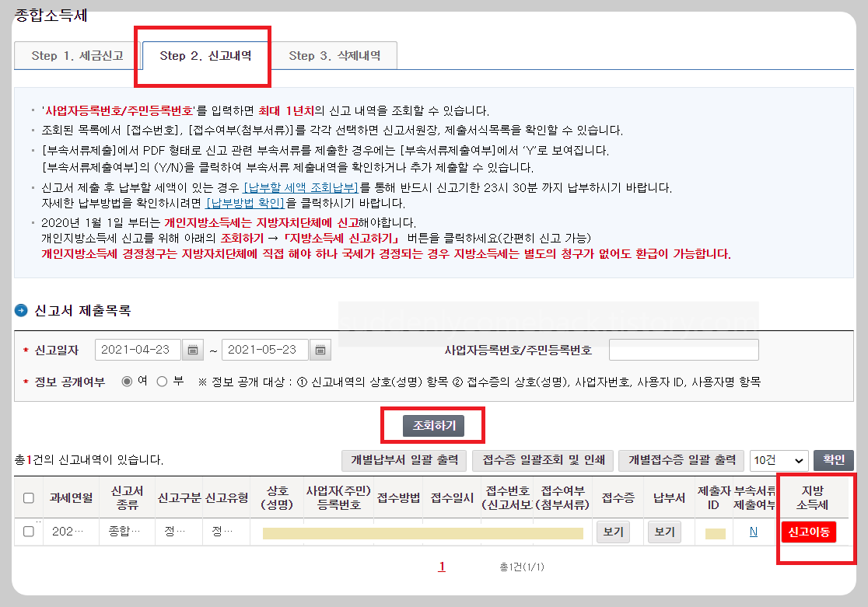Click page number 1 in pagination
The width and height of the screenshot is (868, 607).
tap(441, 567)
